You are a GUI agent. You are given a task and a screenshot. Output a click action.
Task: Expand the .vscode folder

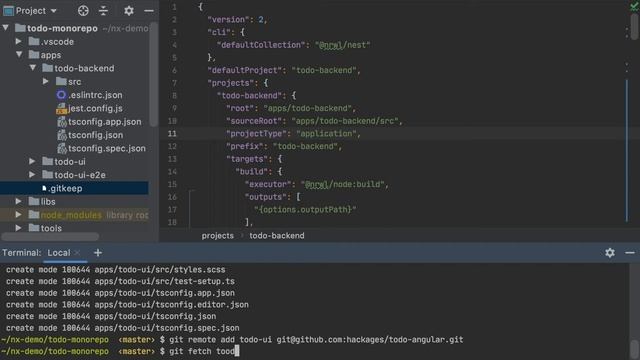[x=18, y=42]
